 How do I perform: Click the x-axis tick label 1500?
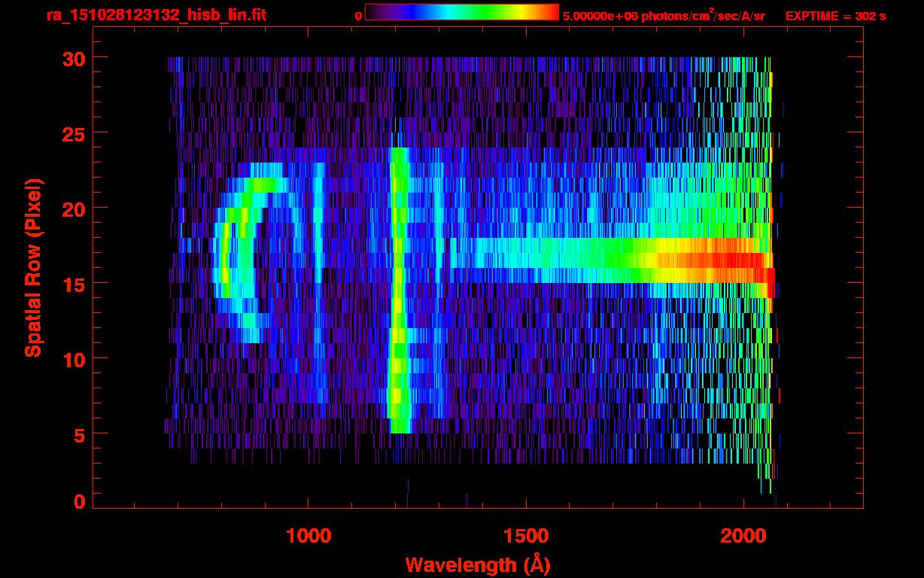pos(526,535)
